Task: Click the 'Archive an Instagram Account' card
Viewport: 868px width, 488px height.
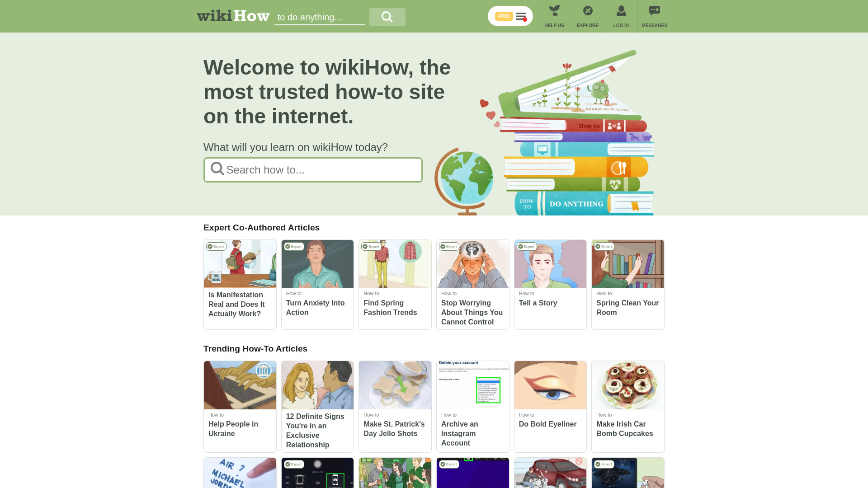Action: pyautogui.click(x=472, y=407)
